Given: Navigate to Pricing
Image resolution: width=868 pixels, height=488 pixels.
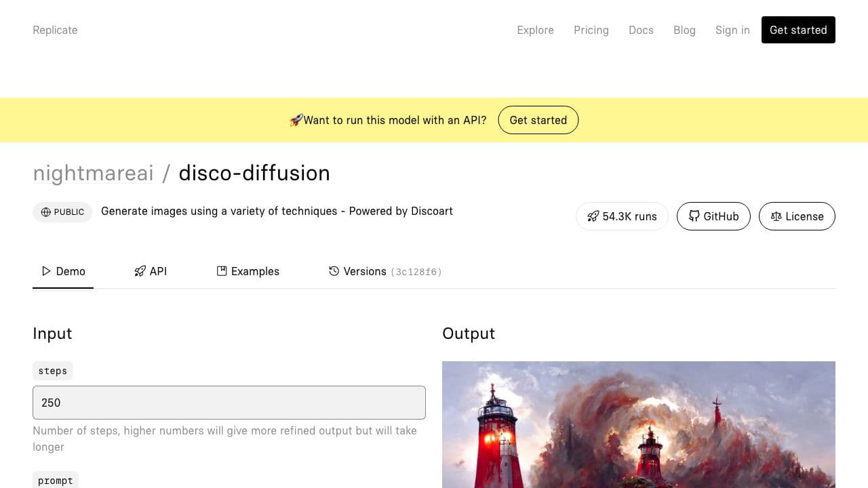Looking at the screenshot, I should pos(591,30).
